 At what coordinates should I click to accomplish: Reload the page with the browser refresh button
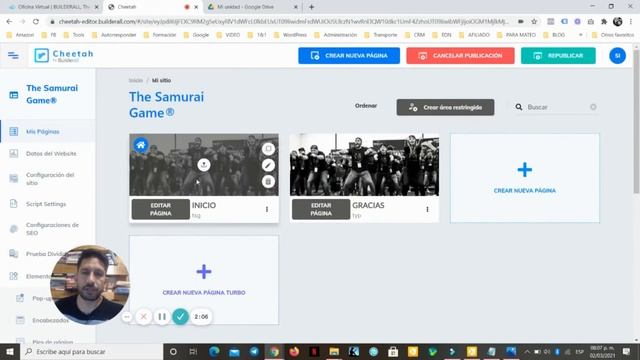click(36, 22)
